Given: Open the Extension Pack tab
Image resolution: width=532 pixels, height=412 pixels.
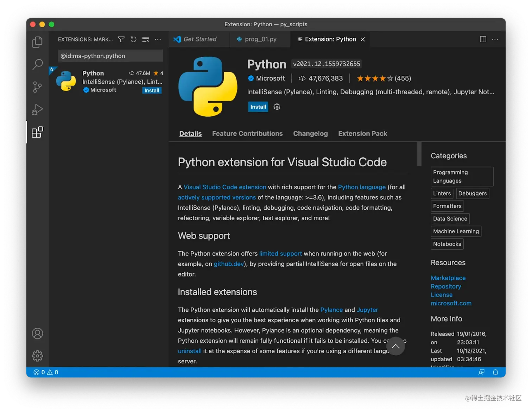Looking at the screenshot, I should point(362,134).
